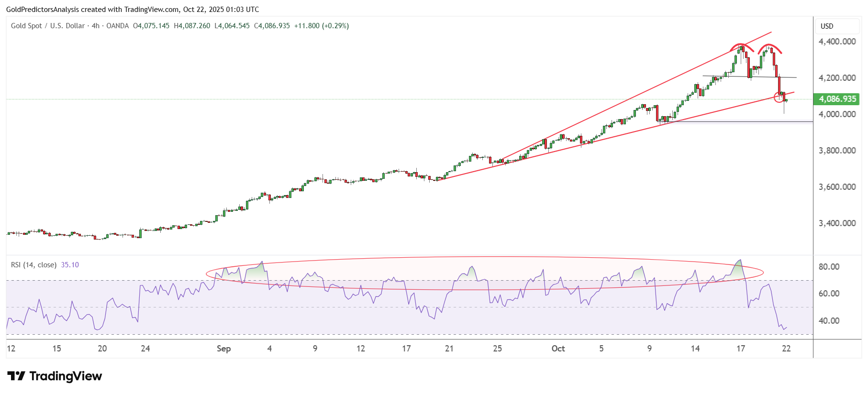
Task: Click the Oct label on the time axis
Action: [x=558, y=349]
